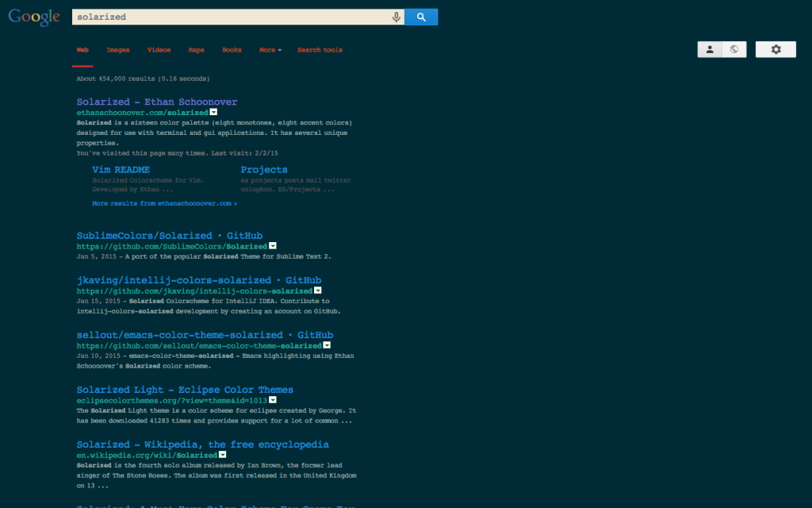Switch to the Books tab

pos(232,50)
